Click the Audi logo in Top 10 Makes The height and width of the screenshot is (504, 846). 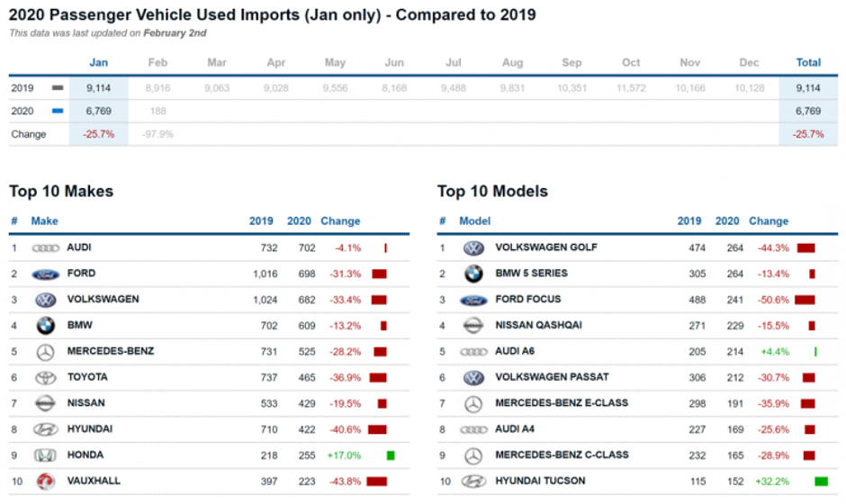point(45,248)
